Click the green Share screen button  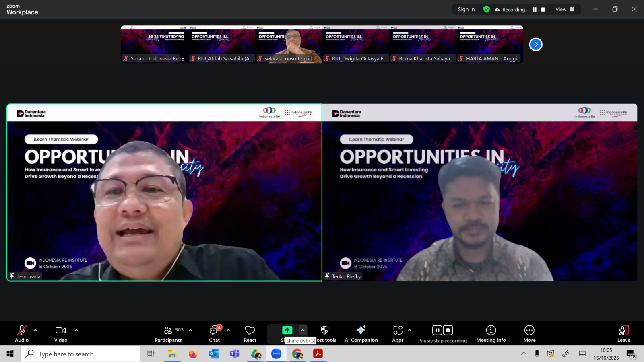[x=287, y=330]
